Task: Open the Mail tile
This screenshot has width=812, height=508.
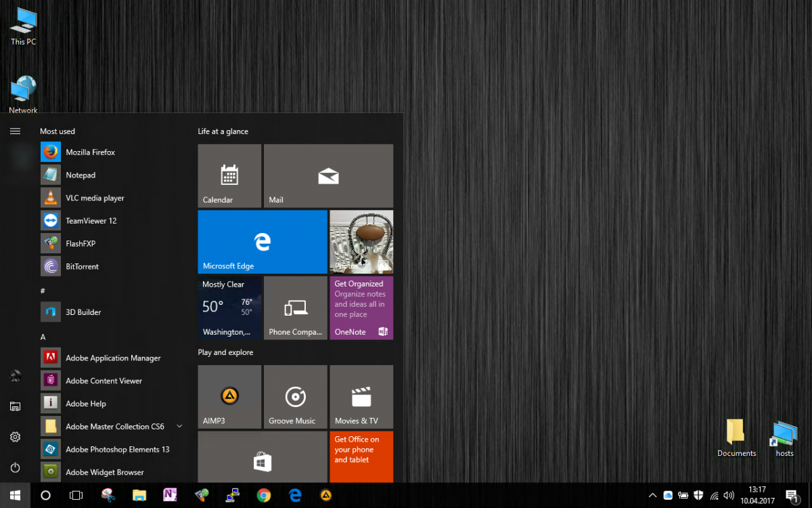Action: tap(328, 175)
